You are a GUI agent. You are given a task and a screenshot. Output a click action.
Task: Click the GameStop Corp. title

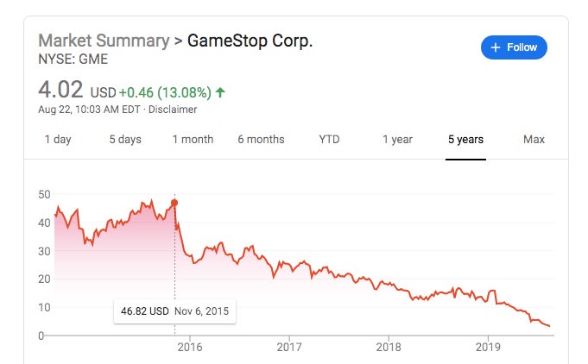250,41
